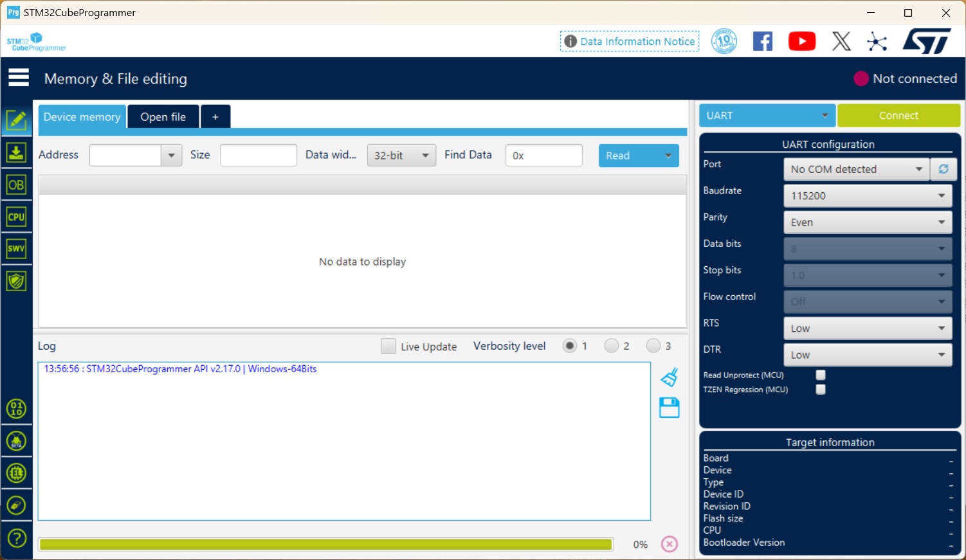
Task: Click the disabled Data bits dropdown
Action: [x=868, y=249]
